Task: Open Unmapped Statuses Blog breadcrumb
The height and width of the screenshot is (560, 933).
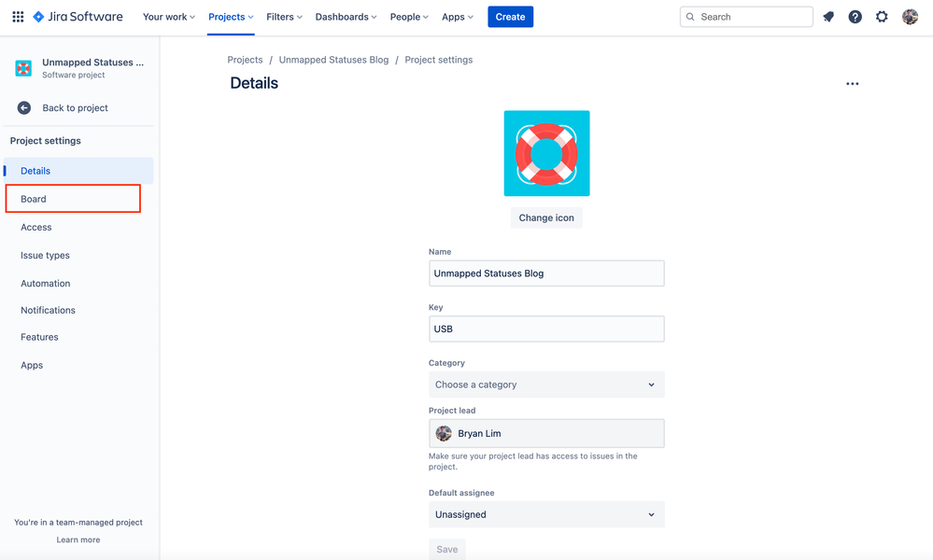Action: tap(333, 60)
